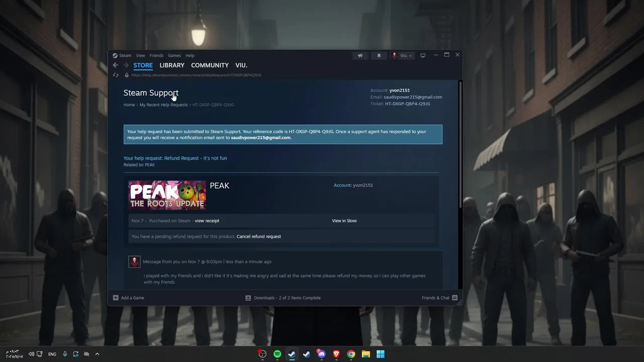Screen dimensions: 644x362
Task: Open the VIU. profile tab
Action: pyautogui.click(x=242, y=65)
